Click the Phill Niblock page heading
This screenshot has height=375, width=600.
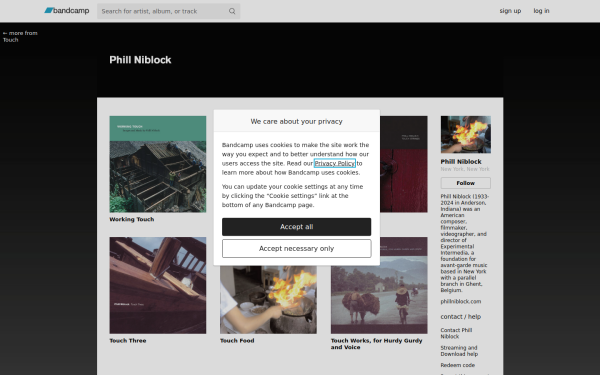pyautogui.click(x=140, y=60)
